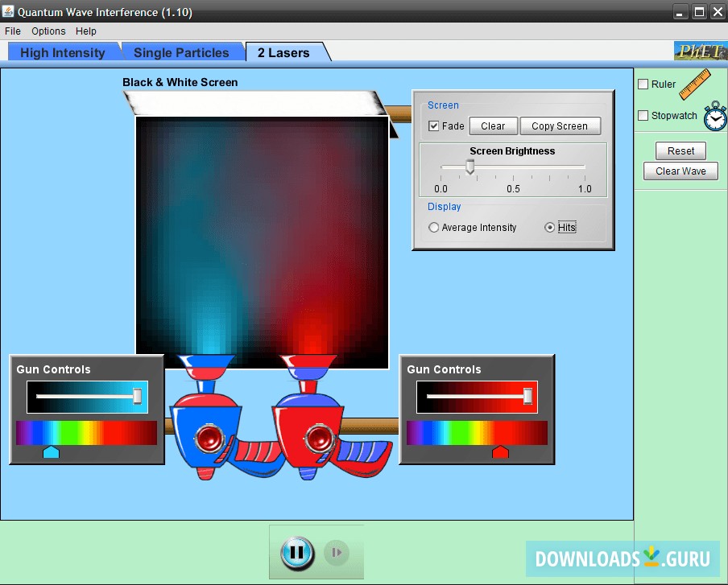Select Average Intensity display option

(434, 228)
